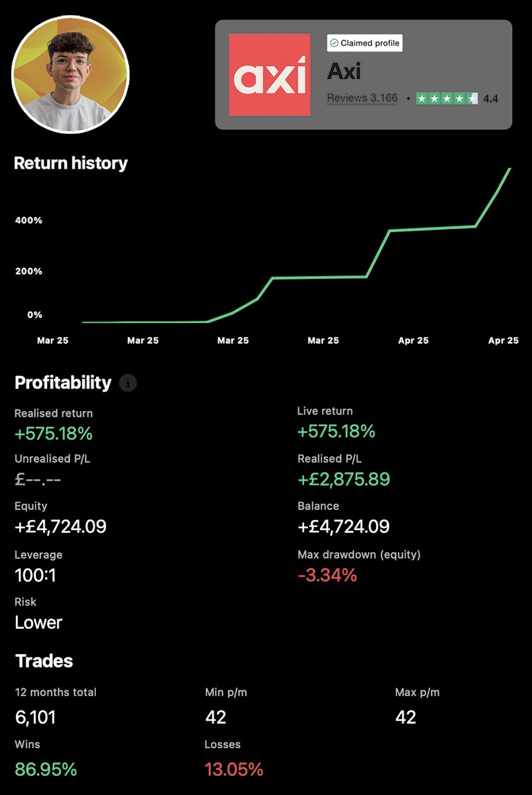
Task: Click the 400% axis label
Action: (x=29, y=221)
